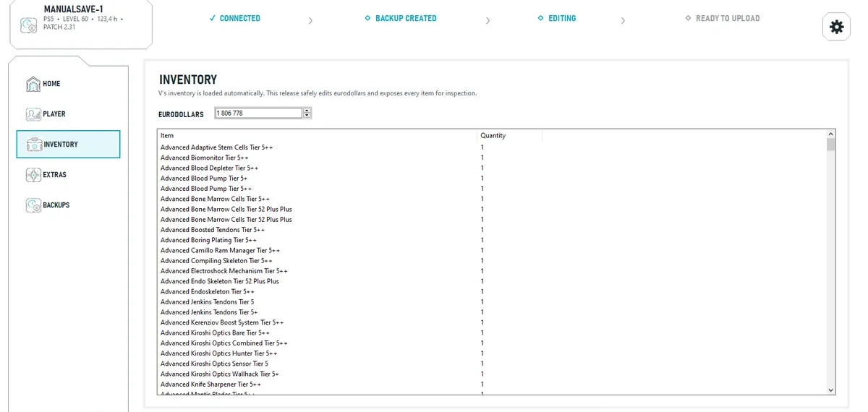Click the Ready to Upload diamond icon
868x412 pixels.
click(x=688, y=18)
